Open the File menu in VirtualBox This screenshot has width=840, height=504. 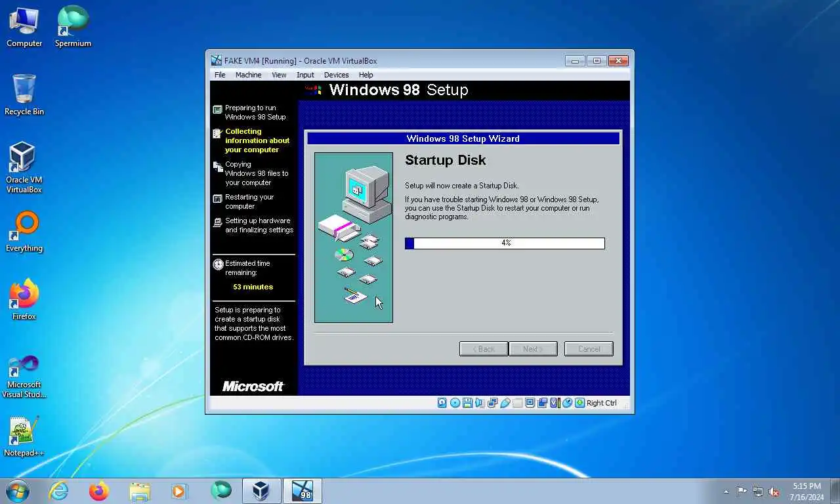(220, 75)
